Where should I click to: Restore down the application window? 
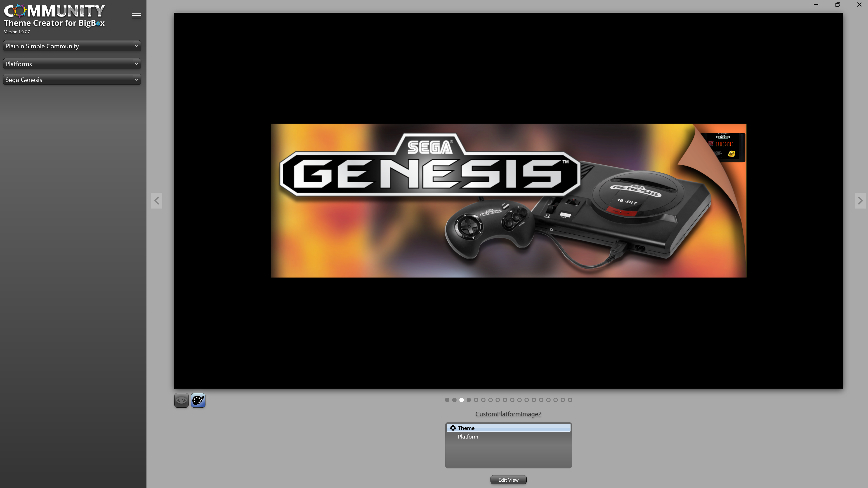click(x=838, y=4)
